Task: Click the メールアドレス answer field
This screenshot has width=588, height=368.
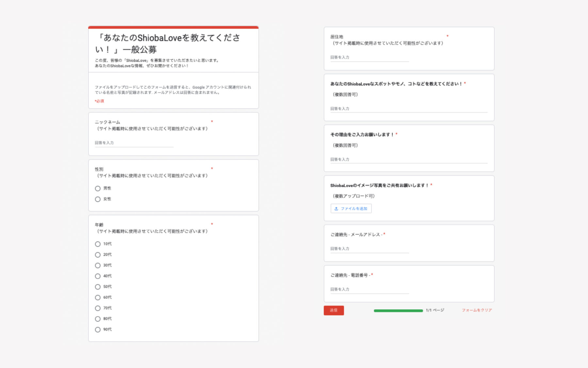Action: [369, 249]
